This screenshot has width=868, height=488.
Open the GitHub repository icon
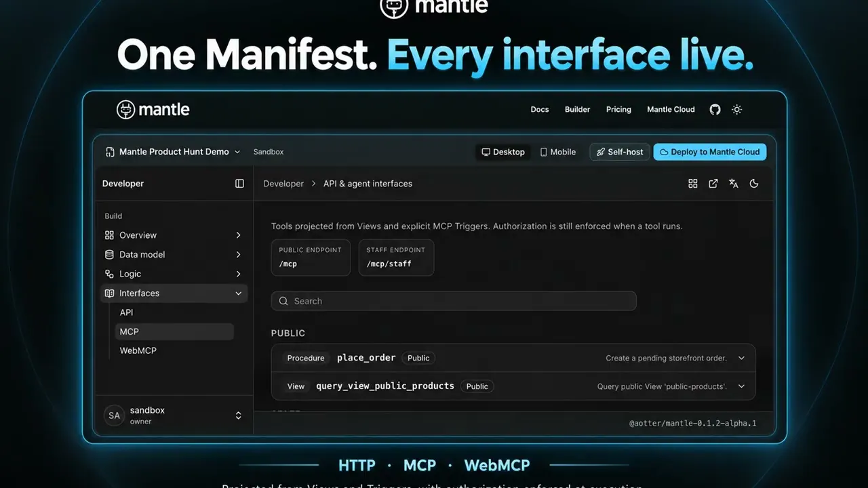pos(715,109)
